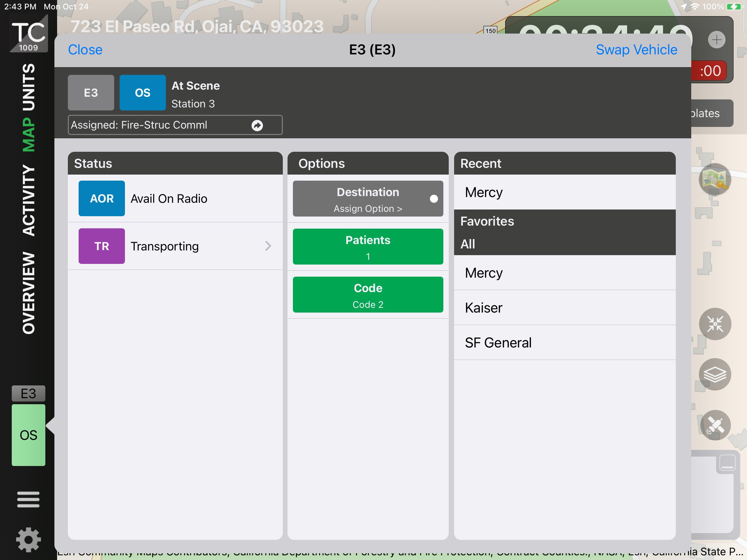Screen dimensions: 747x560
Task: Switch to the UNITS tab
Action: [28, 87]
